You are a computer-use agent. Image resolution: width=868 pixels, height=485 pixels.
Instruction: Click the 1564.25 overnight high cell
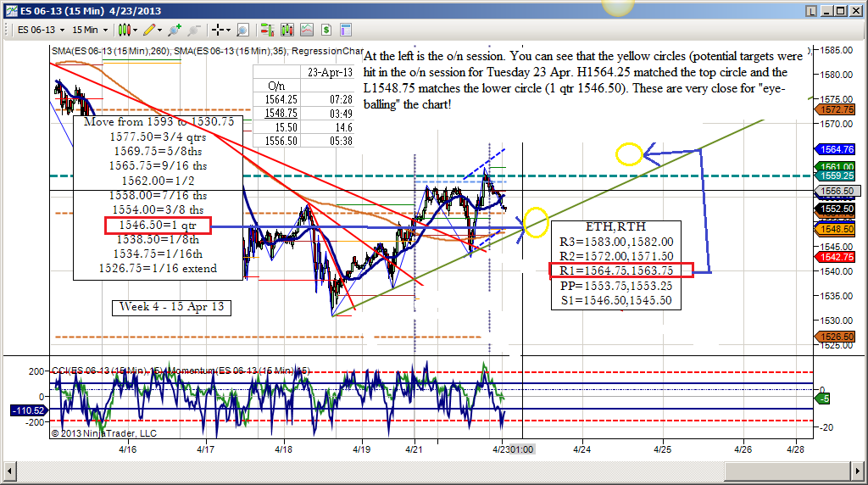[x=281, y=100]
